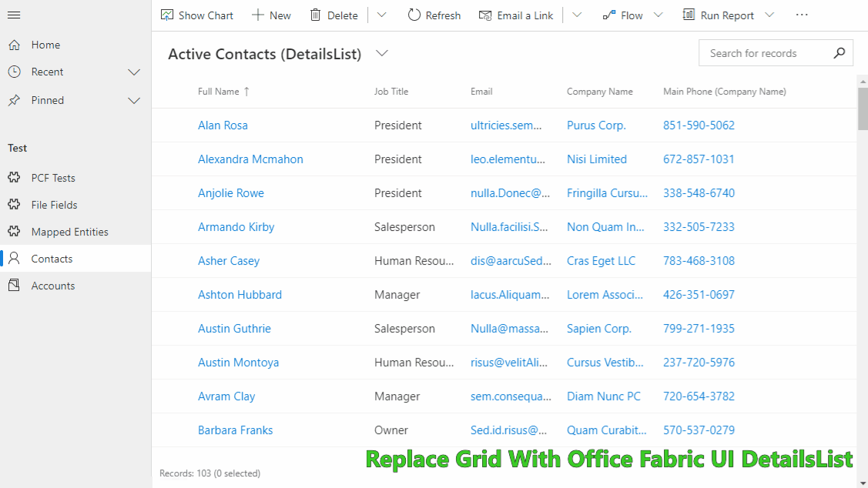Click Show Chart command
Screen dimensions: 868x488
(x=197, y=15)
